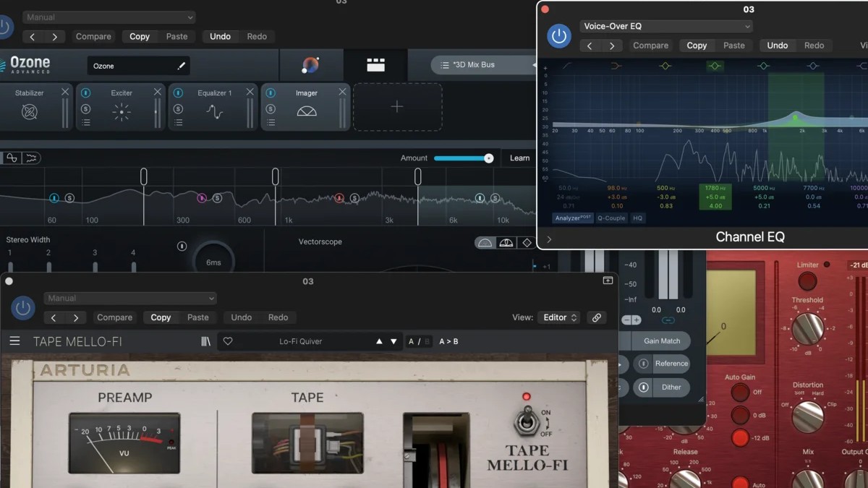Open the Tape Mello-Fi preset library icon
The width and height of the screenshot is (868, 488).
[206, 341]
